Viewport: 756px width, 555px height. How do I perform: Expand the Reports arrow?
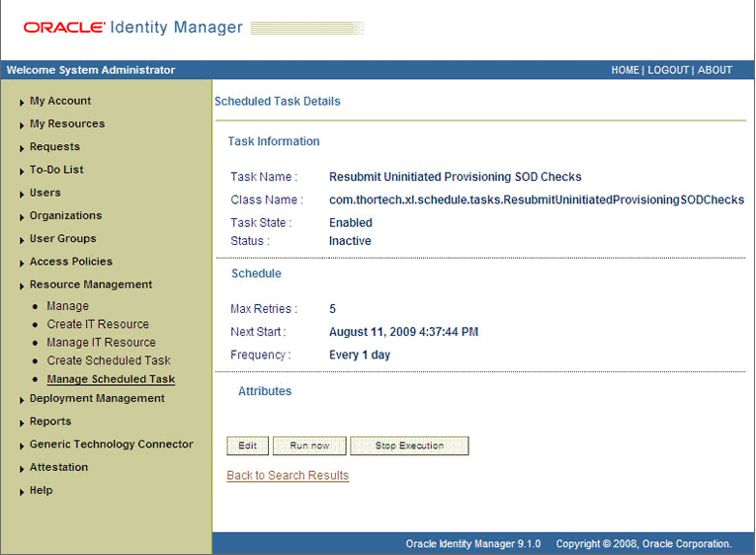point(22,423)
